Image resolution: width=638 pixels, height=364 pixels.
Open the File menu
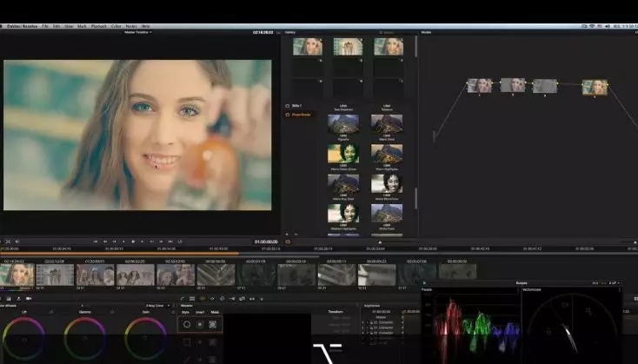[45, 26]
